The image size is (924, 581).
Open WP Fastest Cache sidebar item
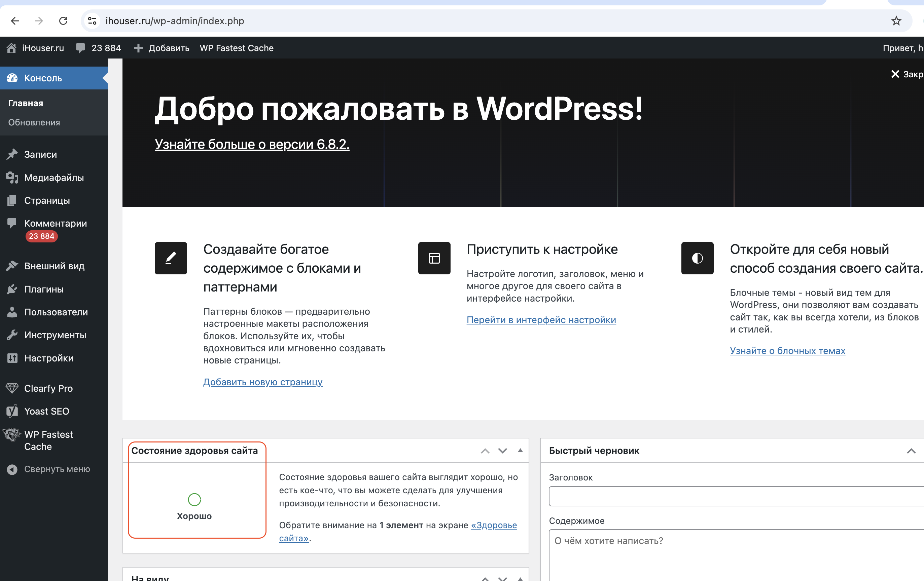[48, 440]
